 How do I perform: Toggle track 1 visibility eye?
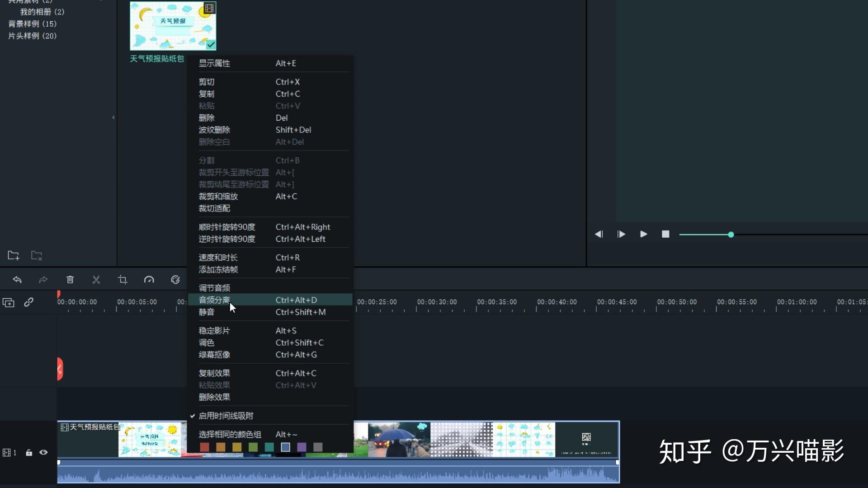43,452
